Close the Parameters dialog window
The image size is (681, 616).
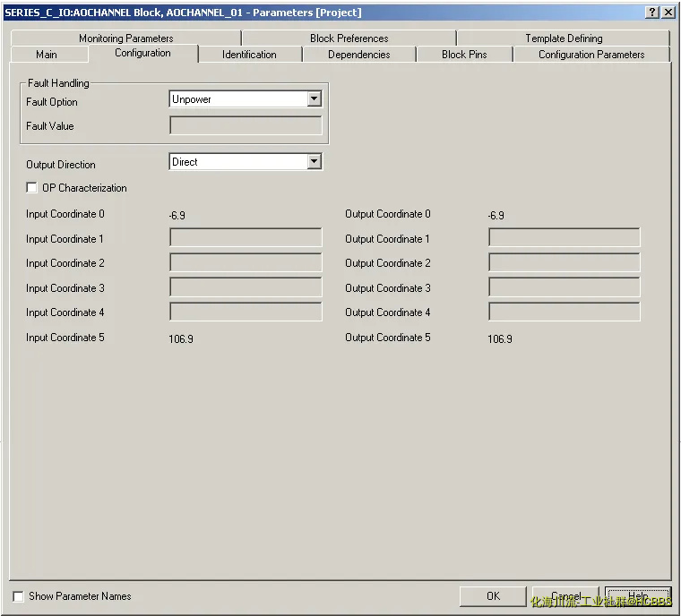coord(668,12)
